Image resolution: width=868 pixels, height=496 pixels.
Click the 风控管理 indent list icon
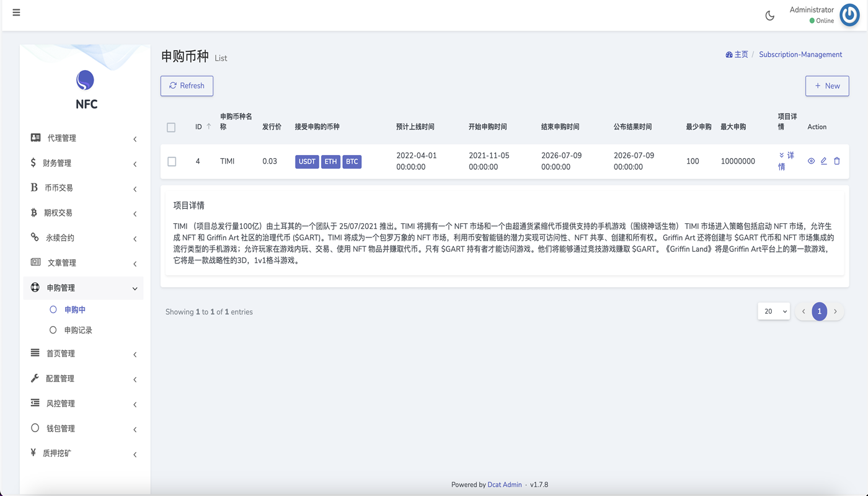pyautogui.click(x=35, y=402)
